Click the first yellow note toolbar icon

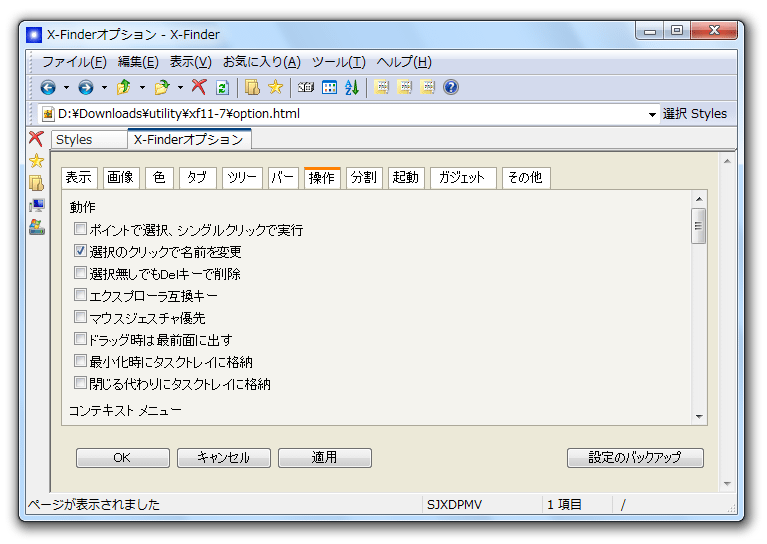(x=382, y=87)
